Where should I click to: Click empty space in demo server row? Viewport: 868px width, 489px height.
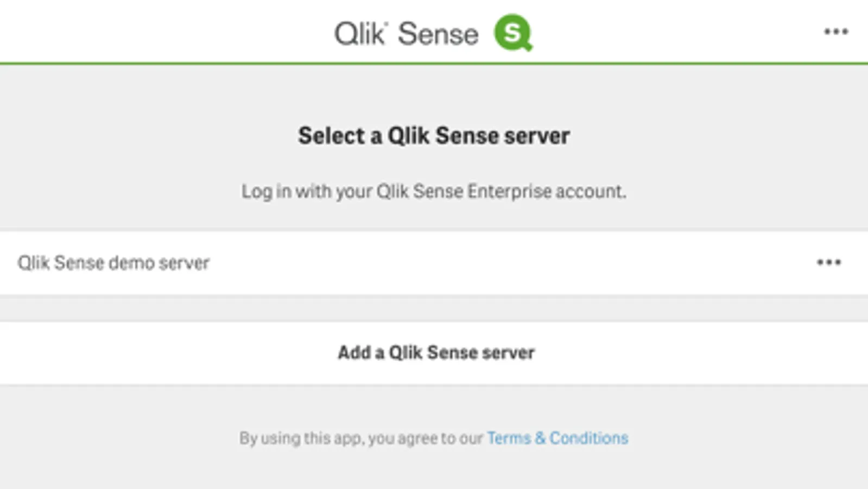coord(489,263)
